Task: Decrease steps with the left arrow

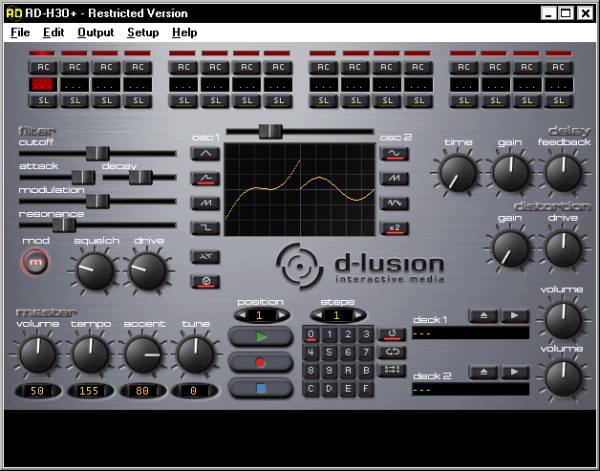Action: pyautogui.click(x=318, y=315)
